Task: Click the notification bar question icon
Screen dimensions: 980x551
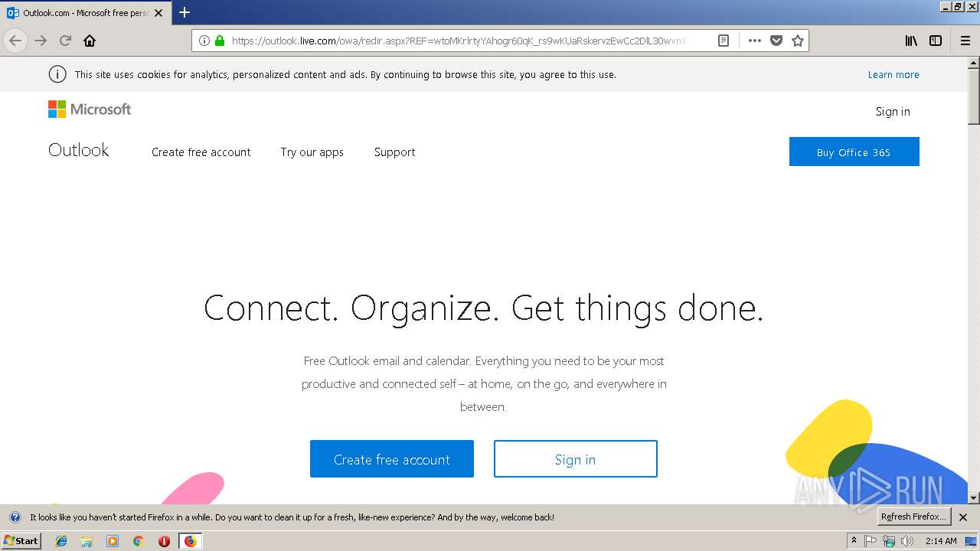Action: click(x=15, y=517)
